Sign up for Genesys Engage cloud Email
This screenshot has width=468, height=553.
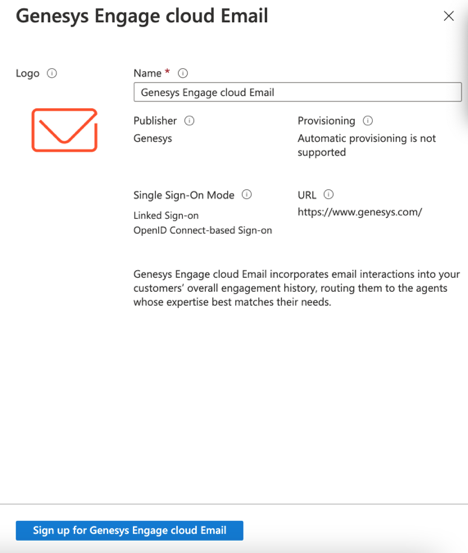129,530
